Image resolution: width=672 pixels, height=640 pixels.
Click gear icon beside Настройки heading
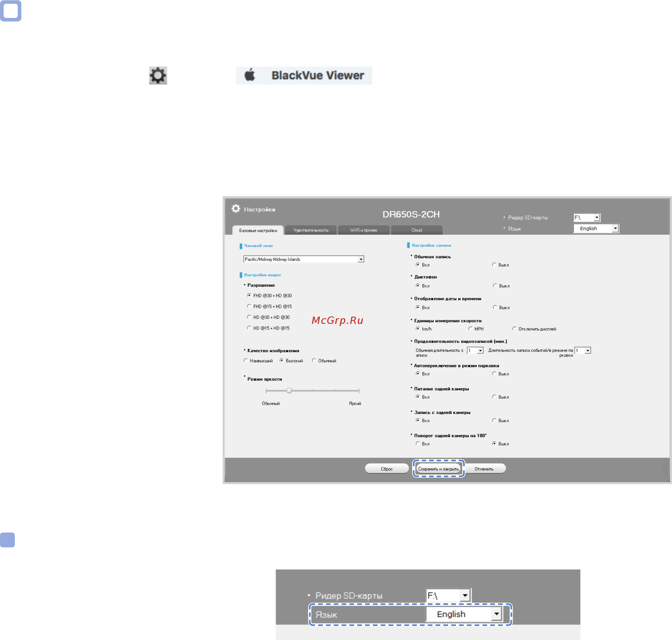click(236, 209)
